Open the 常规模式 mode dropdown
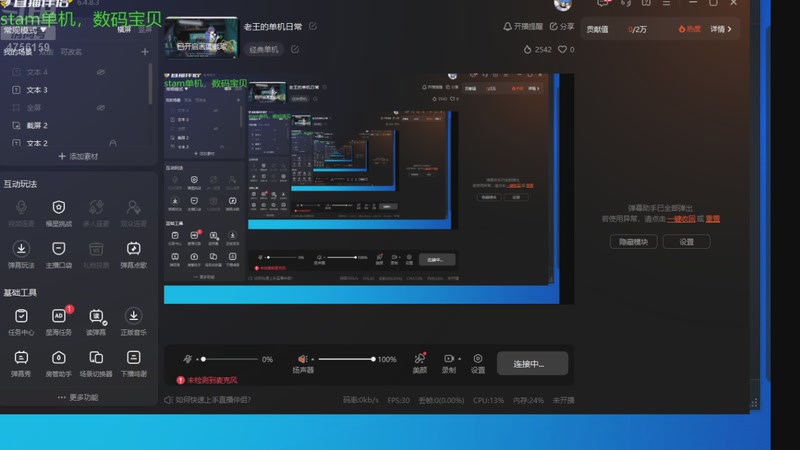This screenshot has width=800, height=450. (26, 30)
